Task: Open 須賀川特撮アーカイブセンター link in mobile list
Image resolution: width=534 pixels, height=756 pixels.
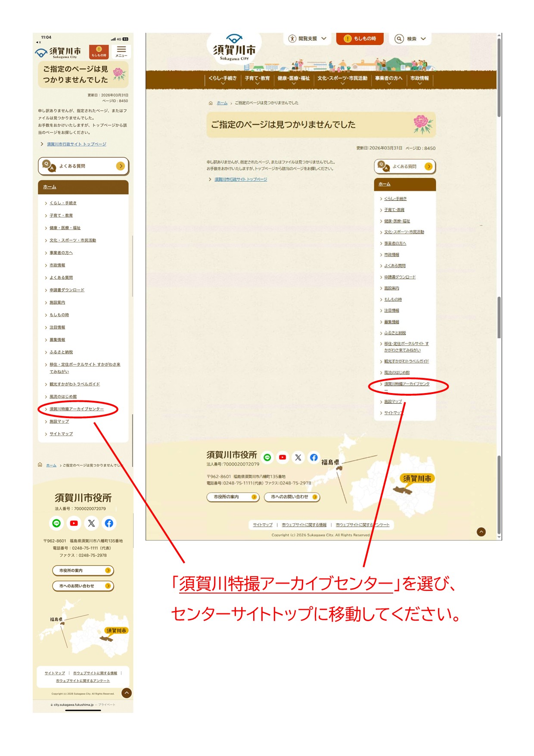Action: click(77, 409)
